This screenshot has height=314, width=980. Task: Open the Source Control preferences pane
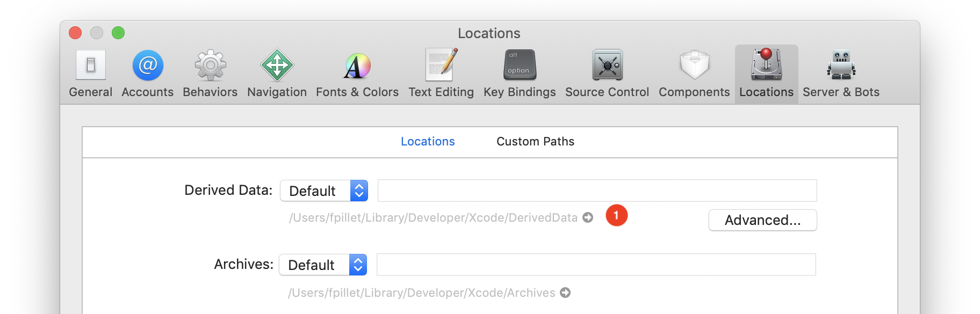(607, 74)
